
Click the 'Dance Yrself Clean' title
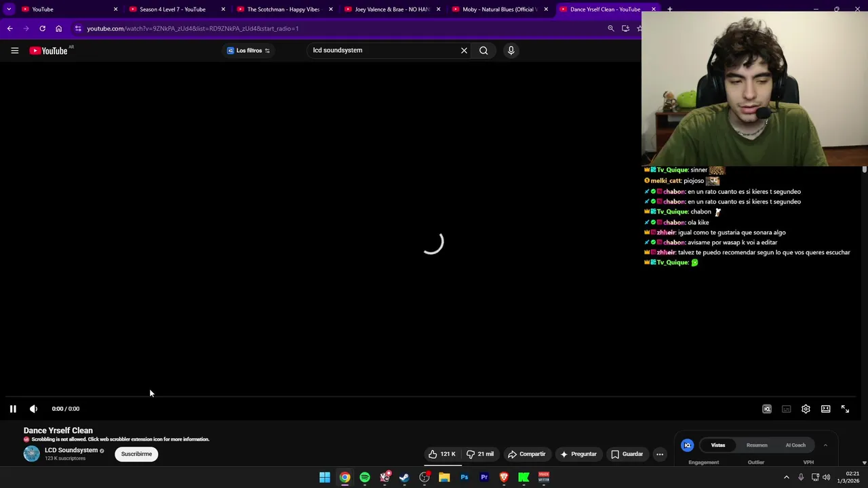(x=58, y=430)
